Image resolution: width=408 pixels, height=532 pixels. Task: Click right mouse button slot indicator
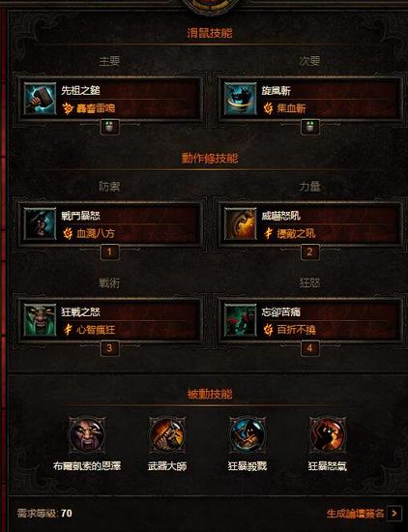pyautogui.click(x=310, y=127)
